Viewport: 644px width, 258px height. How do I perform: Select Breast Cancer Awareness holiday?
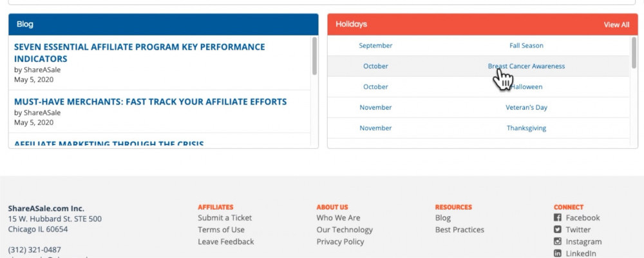[x=526, y=66]
